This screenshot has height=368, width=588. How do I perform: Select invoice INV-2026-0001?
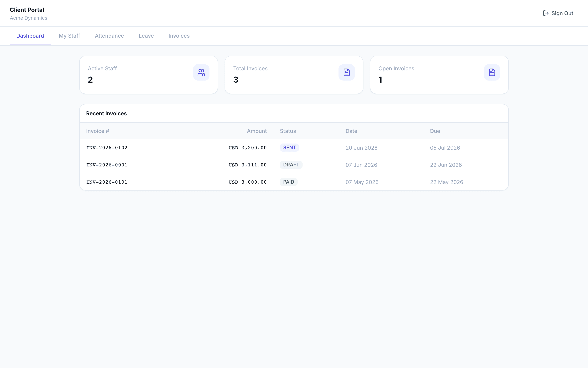107,165
